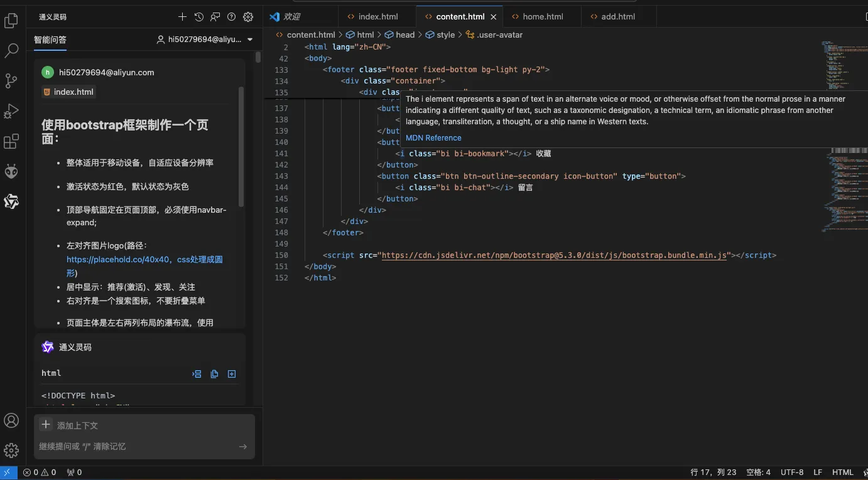
Task: Open the remote window indicator in status bar
Action: coord(8,472)
